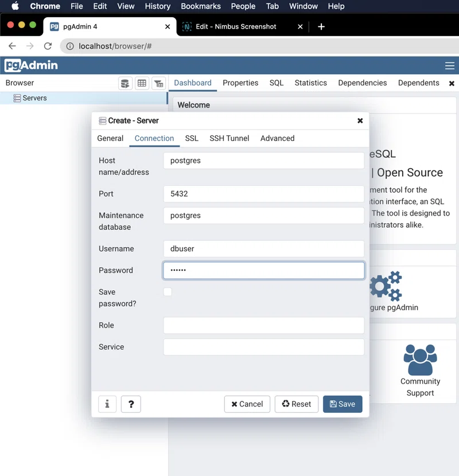Open a new Chrome tab

[321, 27]
